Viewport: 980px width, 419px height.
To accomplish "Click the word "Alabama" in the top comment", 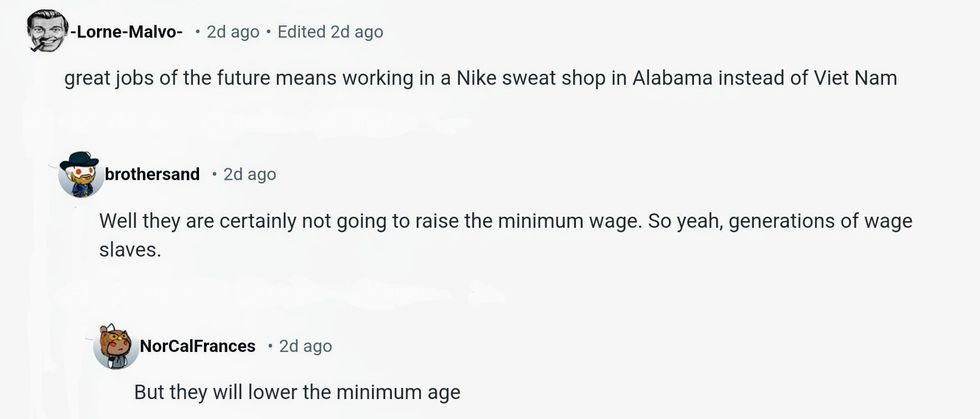I will 669,79.
